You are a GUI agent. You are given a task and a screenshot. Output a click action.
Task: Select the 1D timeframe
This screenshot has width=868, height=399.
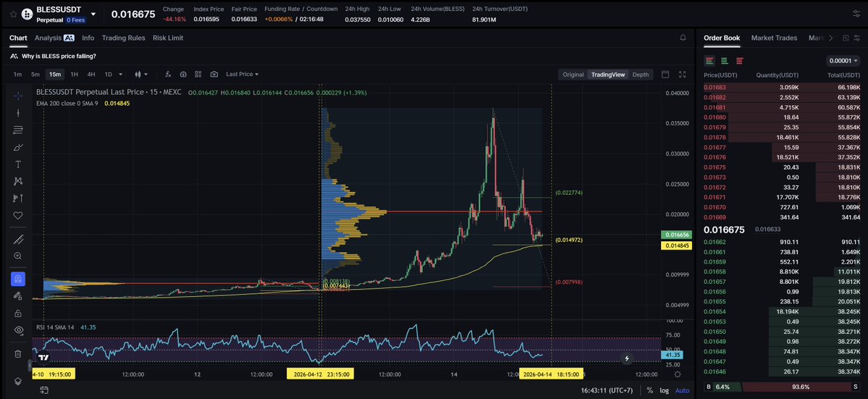click(x=109, y=74)
